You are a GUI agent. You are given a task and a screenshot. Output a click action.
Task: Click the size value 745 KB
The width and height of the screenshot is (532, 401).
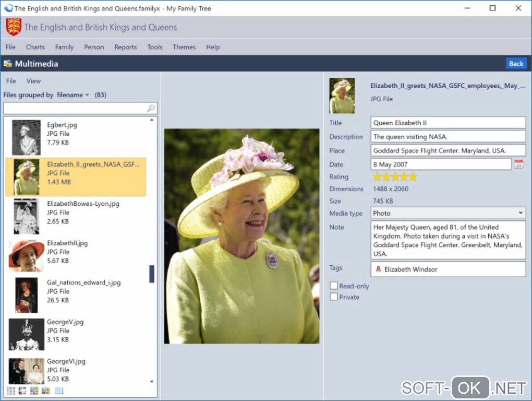383,201
